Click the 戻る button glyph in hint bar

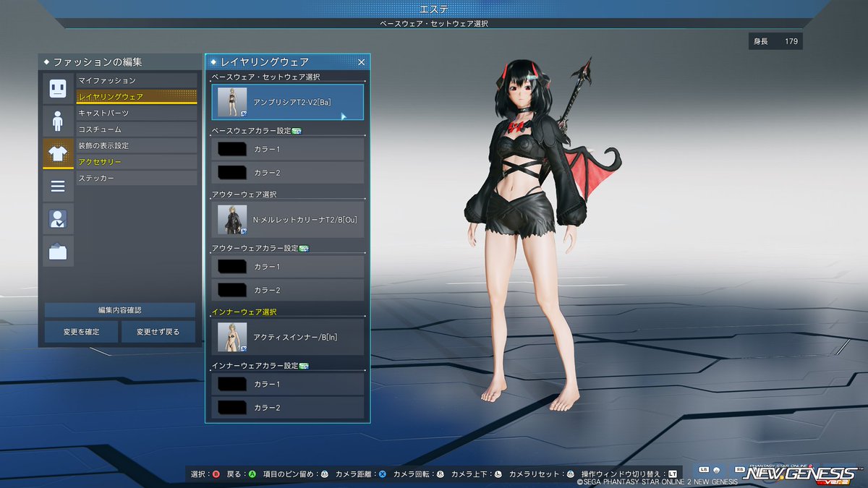(x=252, y=474)
